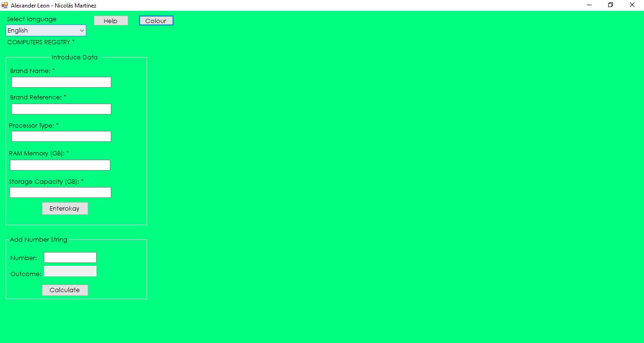Focus the Storage Capacity (GB) text box
This screenshot has height=343, width=644.
point(60,192)
